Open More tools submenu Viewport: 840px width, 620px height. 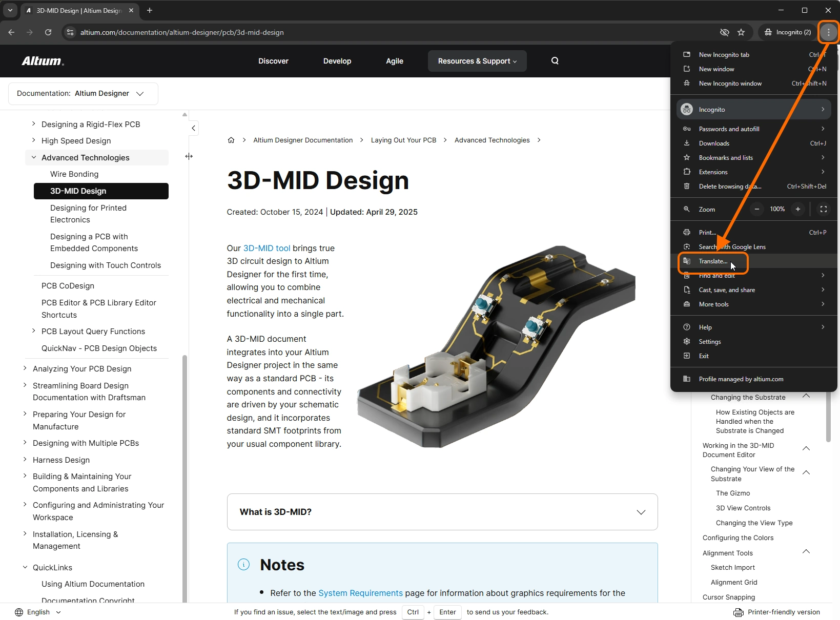(x=753, y=304)
